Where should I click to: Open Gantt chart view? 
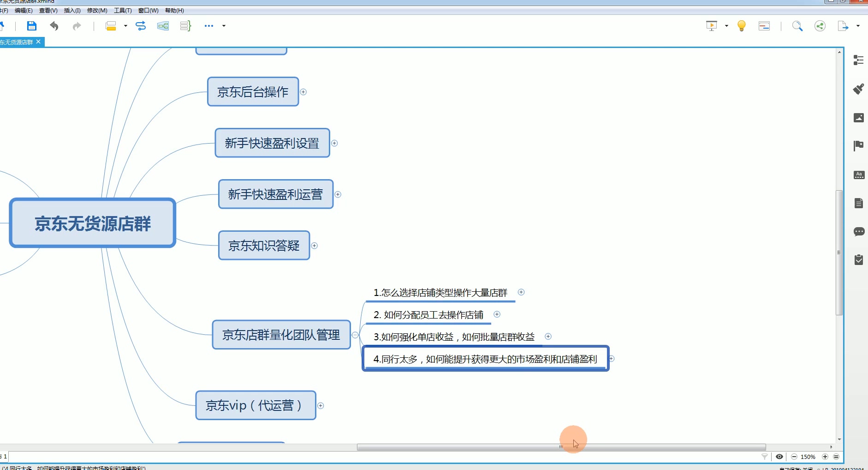click(x=764, y=26)
